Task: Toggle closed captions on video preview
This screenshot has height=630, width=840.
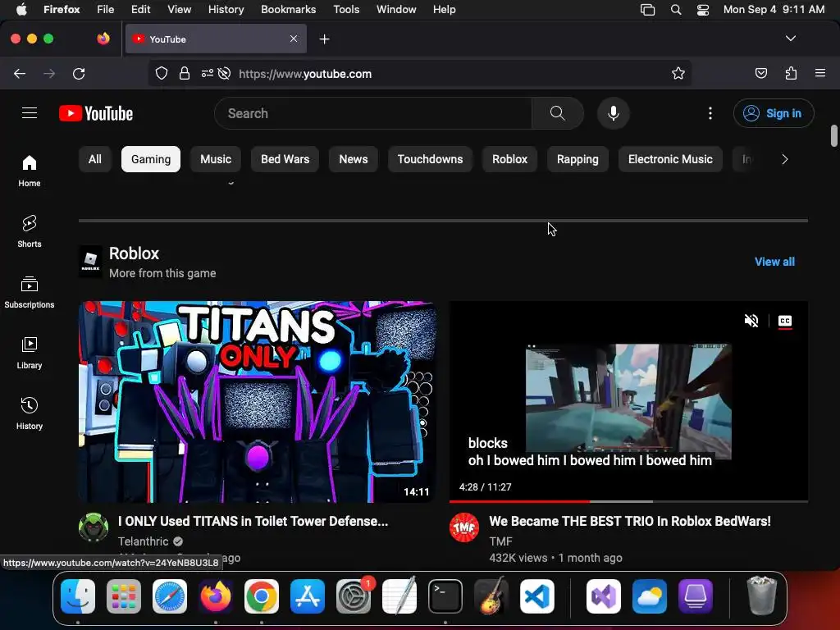Action: pyautogui.click(x=785, y=321)
